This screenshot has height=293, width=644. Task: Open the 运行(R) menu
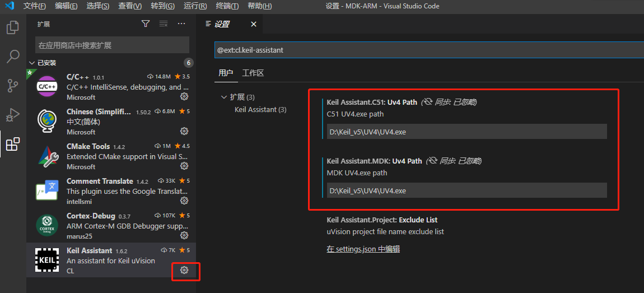[x=195, y=6]
